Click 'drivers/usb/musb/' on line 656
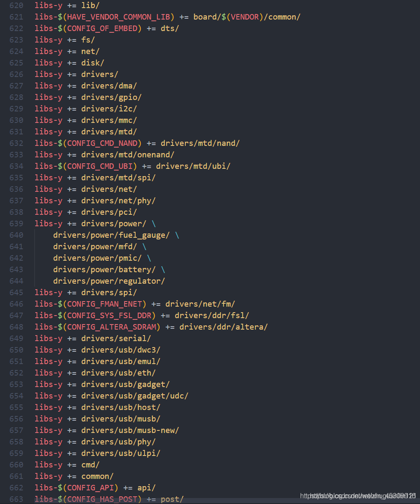The height and width of the screenshot is (504, 420). 121,419
